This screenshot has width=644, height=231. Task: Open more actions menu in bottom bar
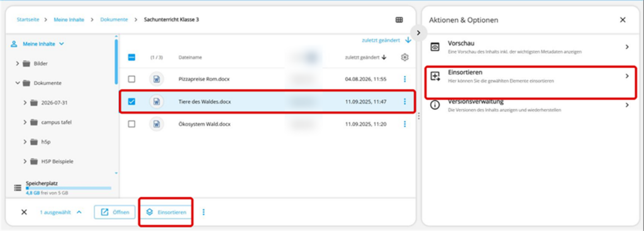pos(203,212)
